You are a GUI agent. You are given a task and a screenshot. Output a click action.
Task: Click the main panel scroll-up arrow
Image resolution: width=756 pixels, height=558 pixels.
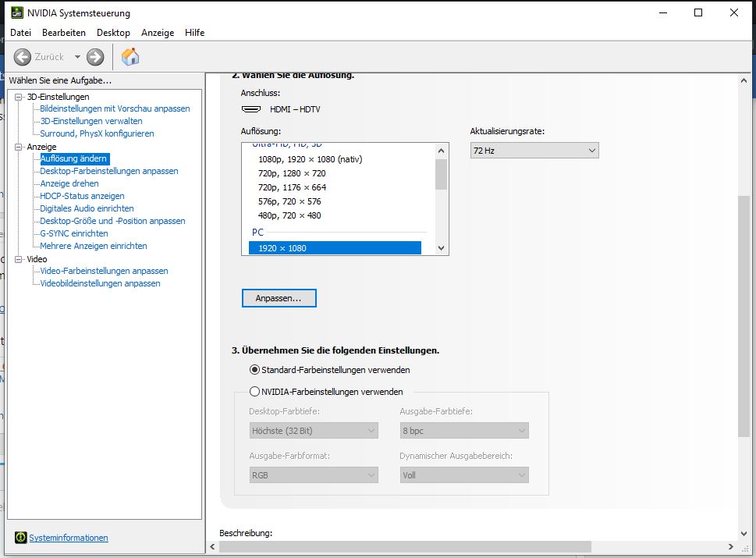tap(744, 80)
